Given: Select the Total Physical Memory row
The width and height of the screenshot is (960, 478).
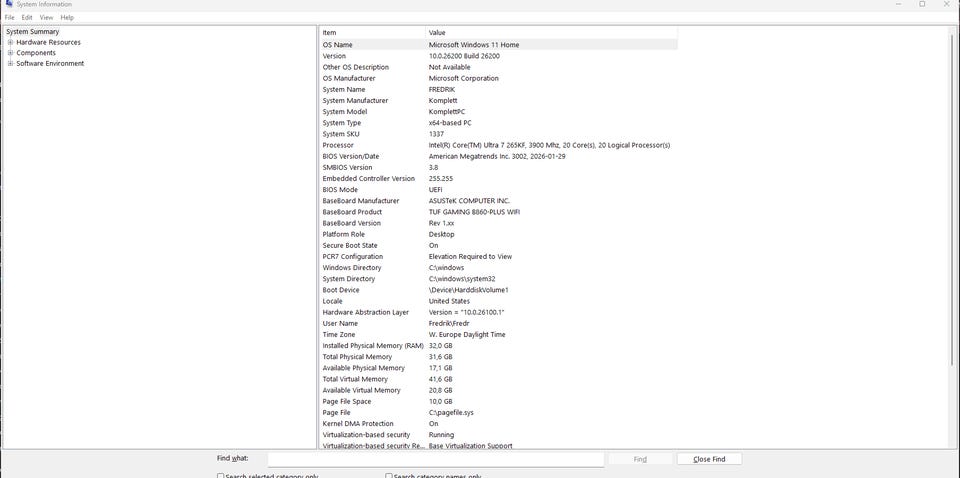Looking at the screenshot, I should coord(498,357).
